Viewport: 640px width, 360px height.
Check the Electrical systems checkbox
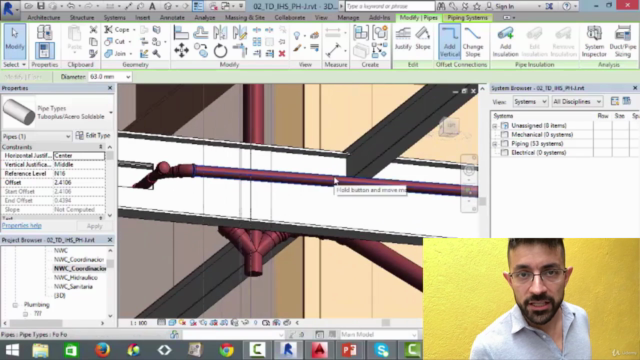[505, 153]
